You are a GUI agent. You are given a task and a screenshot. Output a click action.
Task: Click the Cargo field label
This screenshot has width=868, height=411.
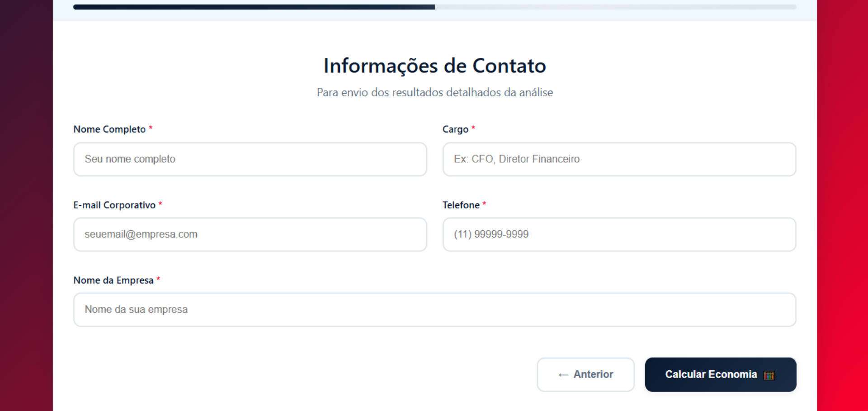pyautogui.click(x=455, y=129)
